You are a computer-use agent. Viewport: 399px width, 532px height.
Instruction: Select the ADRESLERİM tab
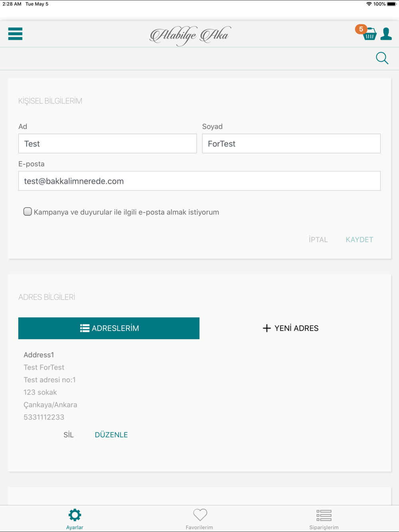click(x=109, y=328)
